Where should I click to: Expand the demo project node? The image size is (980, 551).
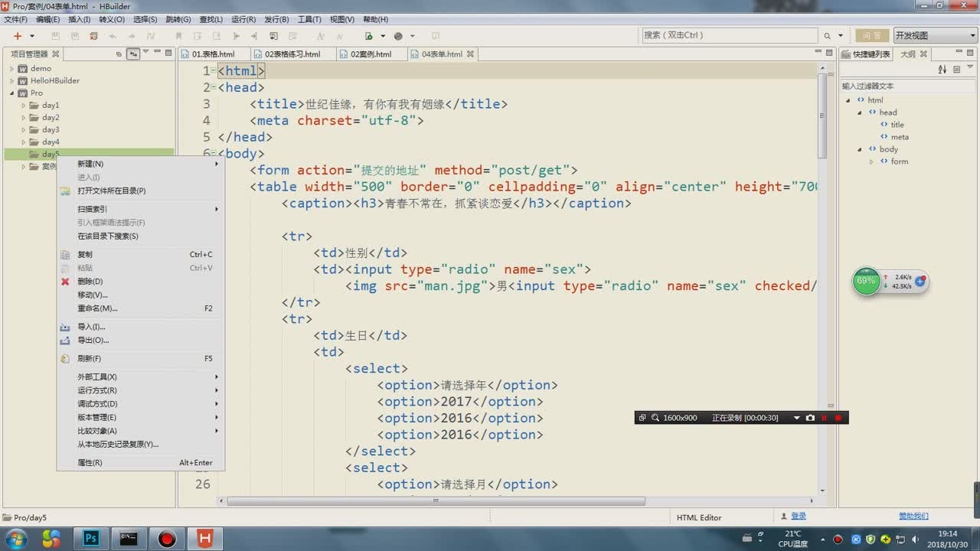[x=11, y=69]
